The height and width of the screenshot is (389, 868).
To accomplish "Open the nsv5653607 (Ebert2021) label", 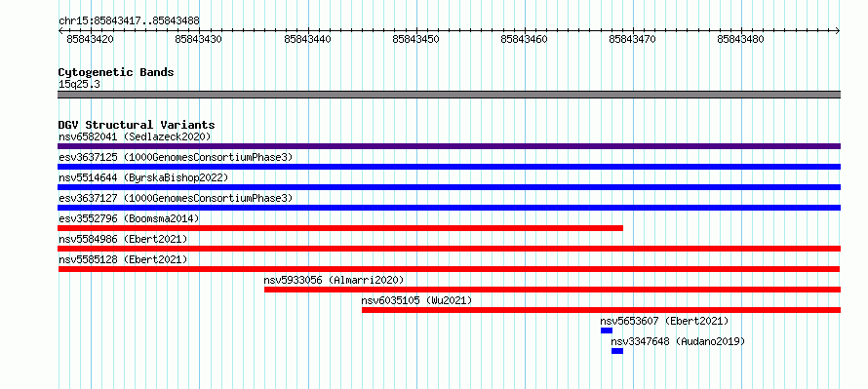I will 664,321.
